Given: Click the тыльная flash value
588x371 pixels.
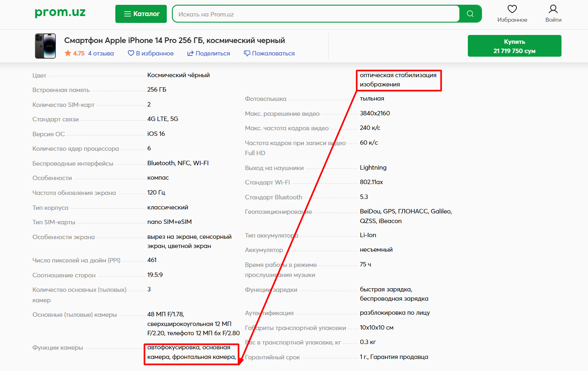Looking at the screenshot, I should pos(372,98).
